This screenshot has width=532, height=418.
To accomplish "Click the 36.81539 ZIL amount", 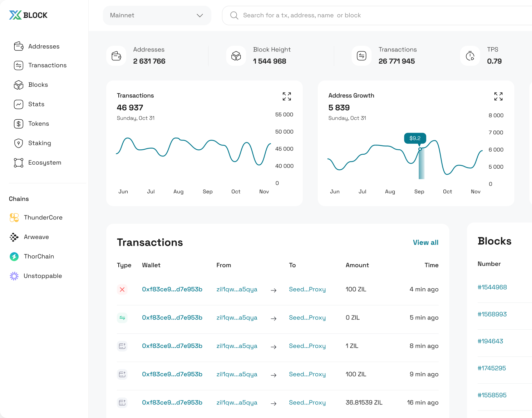I will 364,403.
